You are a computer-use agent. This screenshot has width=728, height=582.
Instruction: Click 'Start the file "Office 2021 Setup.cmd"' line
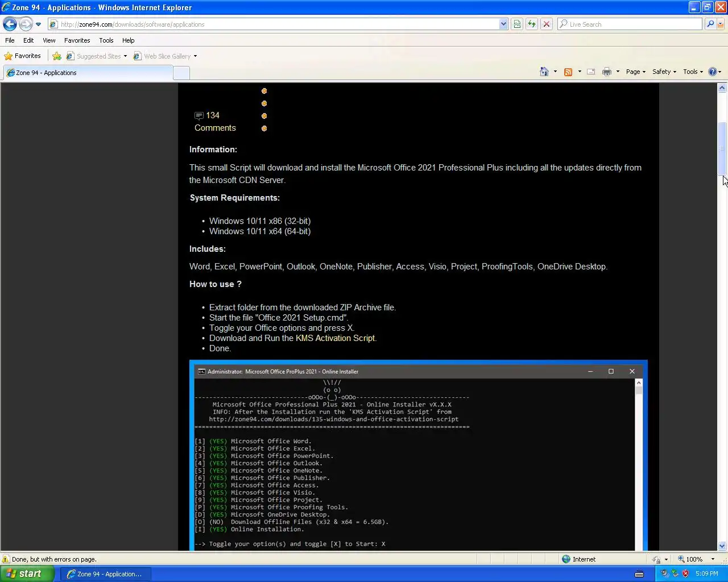[279, 318]
